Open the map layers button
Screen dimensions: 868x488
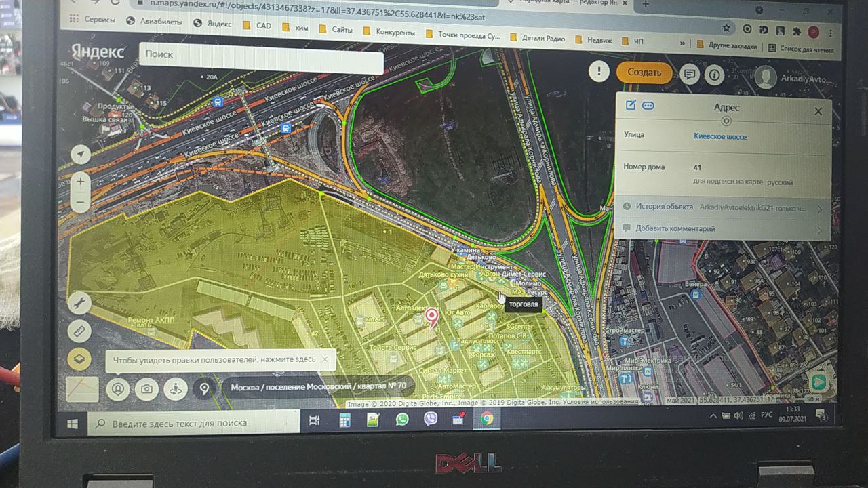(x=79, y=359)
